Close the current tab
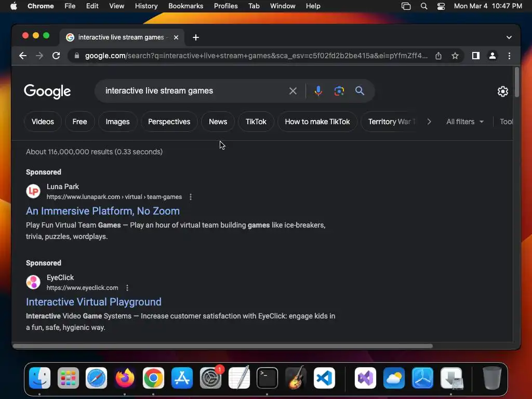 tap(176, 37)
